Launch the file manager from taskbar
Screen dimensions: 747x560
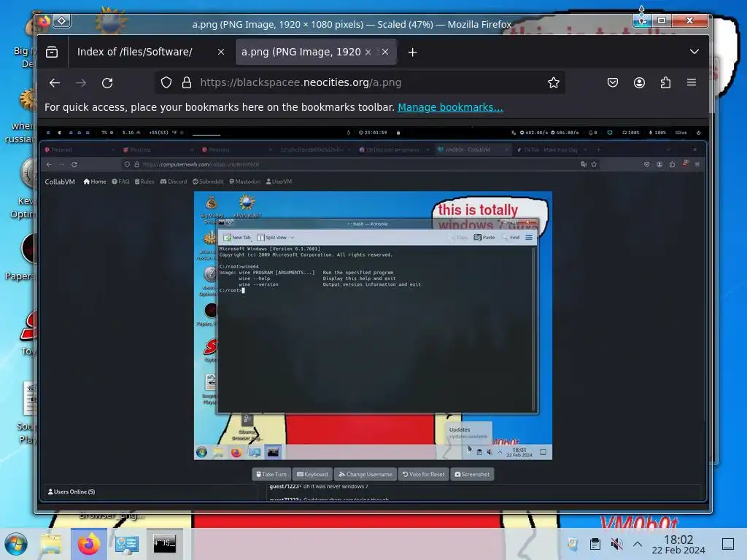[x=51, y=544]
